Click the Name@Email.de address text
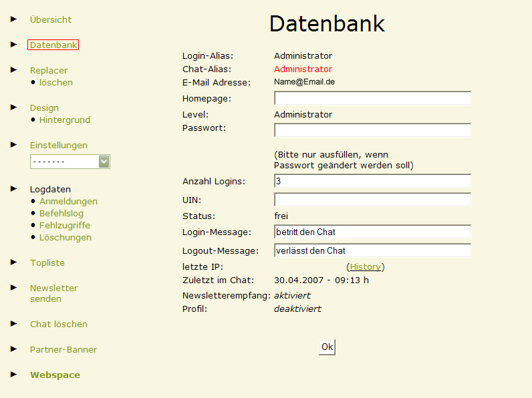This screenshot has width=532, height=398. point(304,81)
